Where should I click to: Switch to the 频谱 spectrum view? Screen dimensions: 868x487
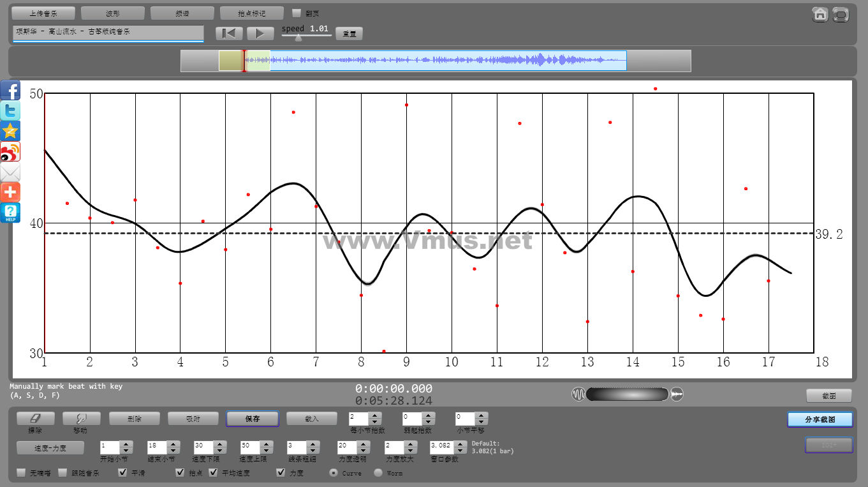tap(182, 13)
